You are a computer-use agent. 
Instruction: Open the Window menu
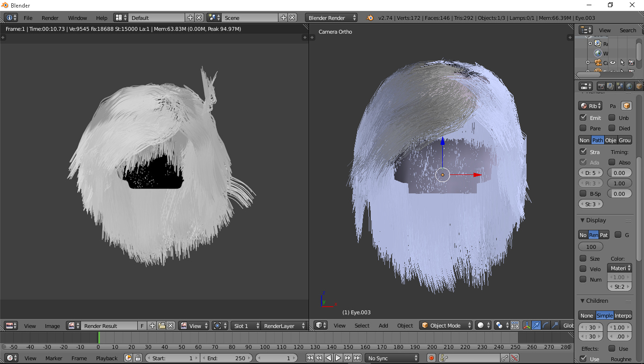[77, 18]
